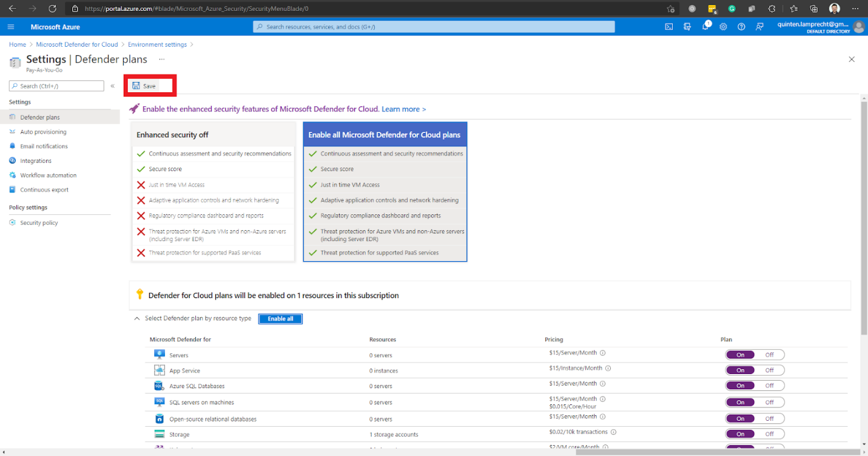Click the Azure global search box
This screenshot has height=456, width=868.
click(434, 27)
